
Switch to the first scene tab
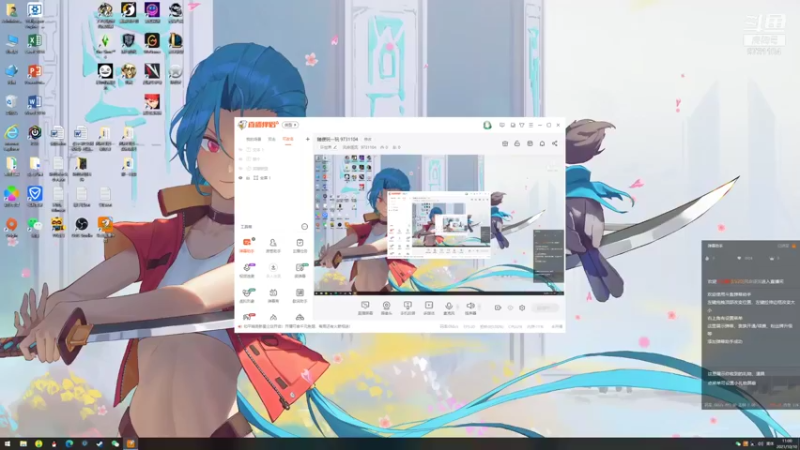254,139
